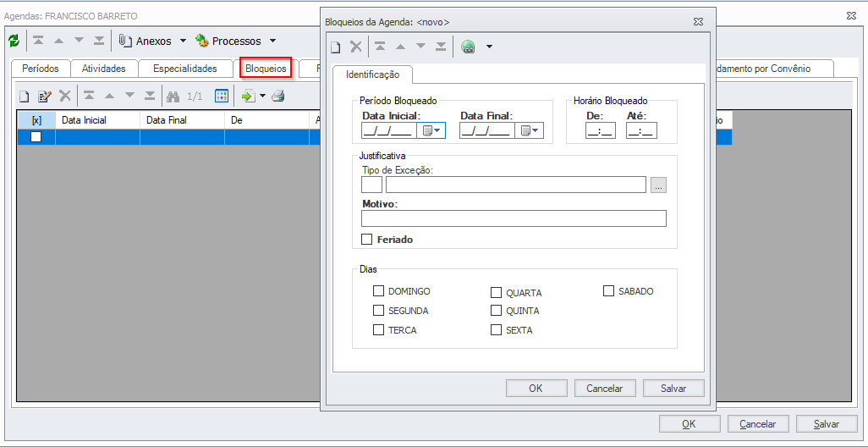Click the colored grid view icon in toolbar

[x=222, y=96]
